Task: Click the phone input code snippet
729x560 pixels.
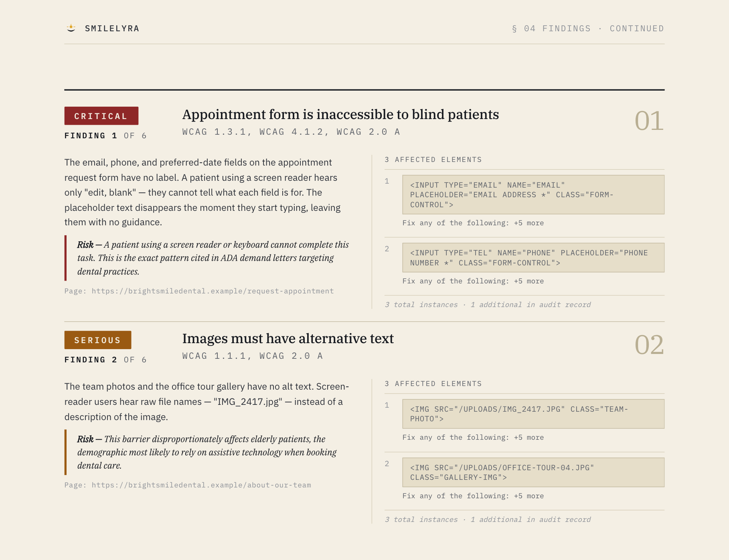Action: [x=533, y=258]
